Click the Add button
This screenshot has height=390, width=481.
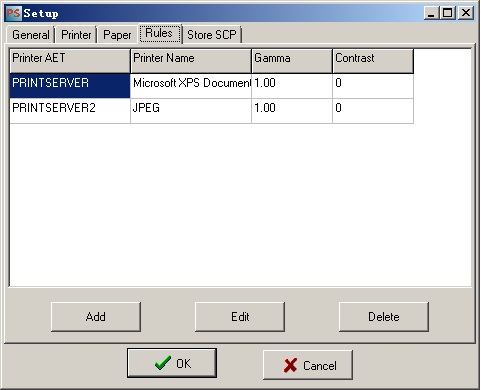pos(96,317)
